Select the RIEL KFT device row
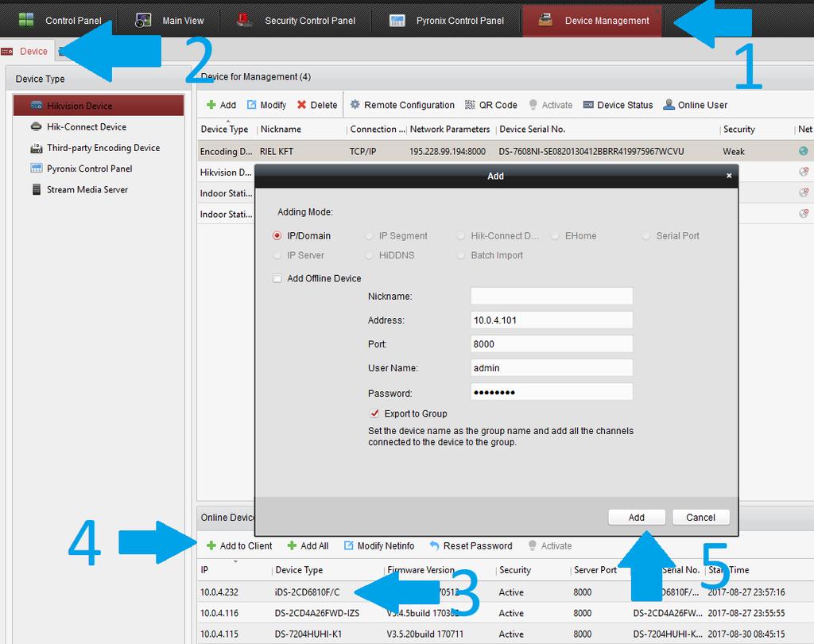Screen dimensions: 814x644 pos(506,151)
